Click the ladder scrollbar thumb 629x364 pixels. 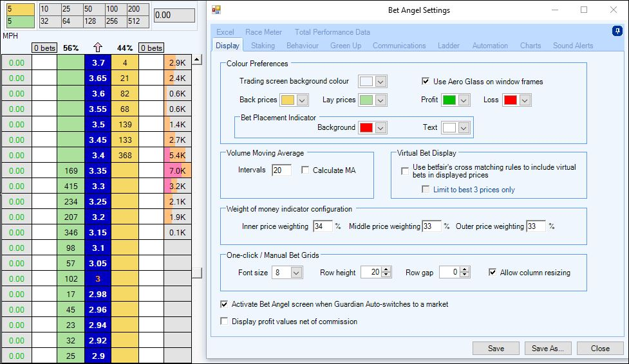pyautogui.click(x=197, y=273)
